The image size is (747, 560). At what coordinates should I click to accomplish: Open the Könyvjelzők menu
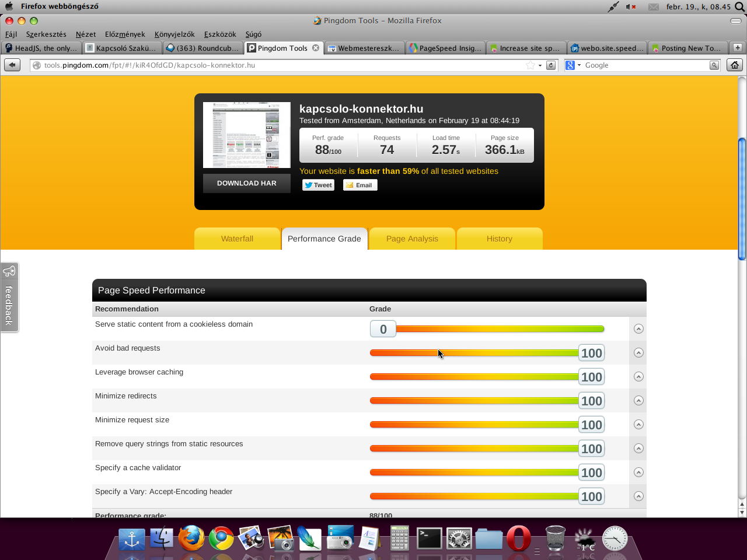174,34
